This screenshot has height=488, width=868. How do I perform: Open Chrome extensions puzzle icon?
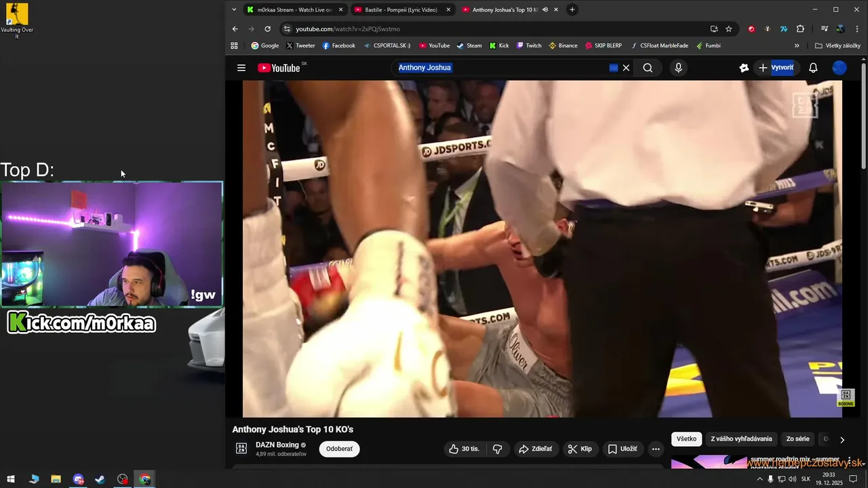(x=800, y=29)
